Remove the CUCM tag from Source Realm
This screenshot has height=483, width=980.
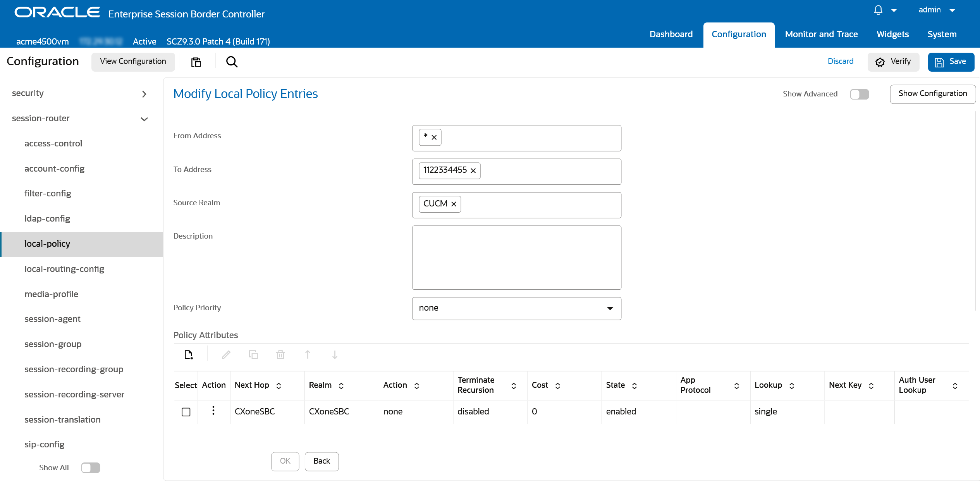click(454, 204)
